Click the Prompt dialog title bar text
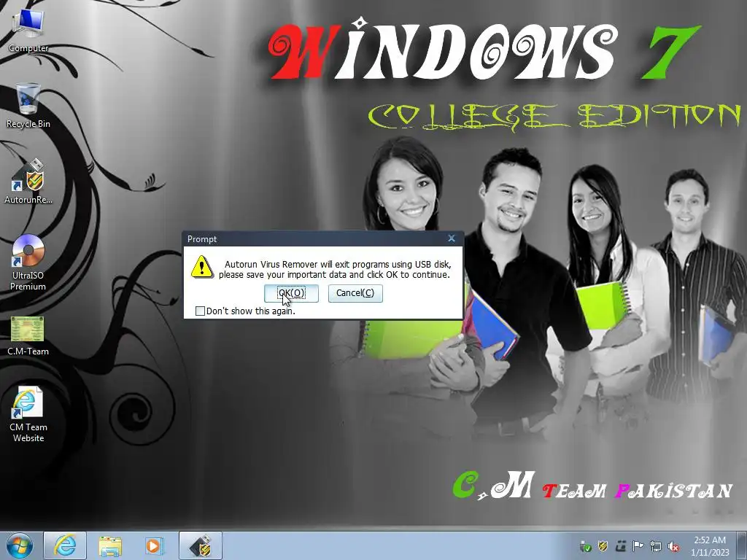Viewport: 747px width, 560px height. point(202,238)
